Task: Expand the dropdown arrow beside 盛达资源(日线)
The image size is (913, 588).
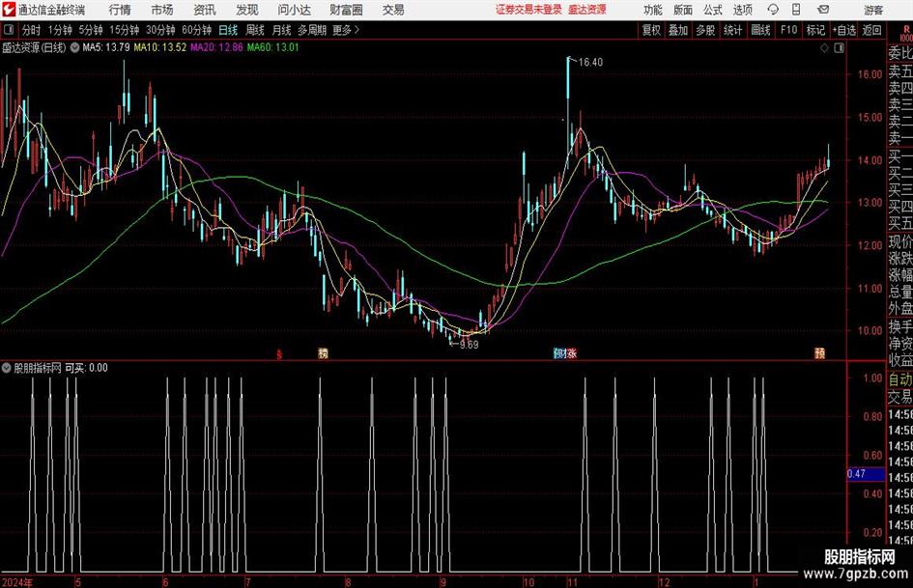Action: [74, 47]
